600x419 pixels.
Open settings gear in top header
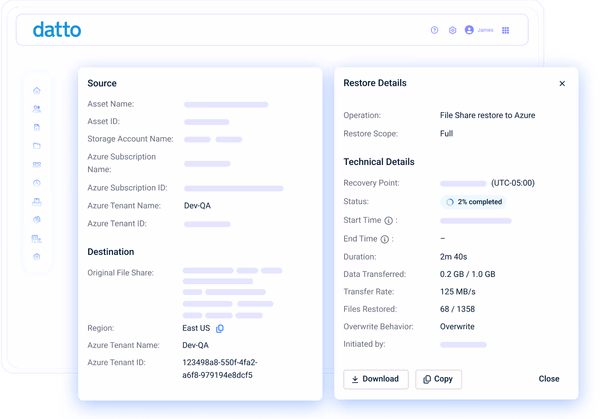pyautogui.click(x=452, y=30)
